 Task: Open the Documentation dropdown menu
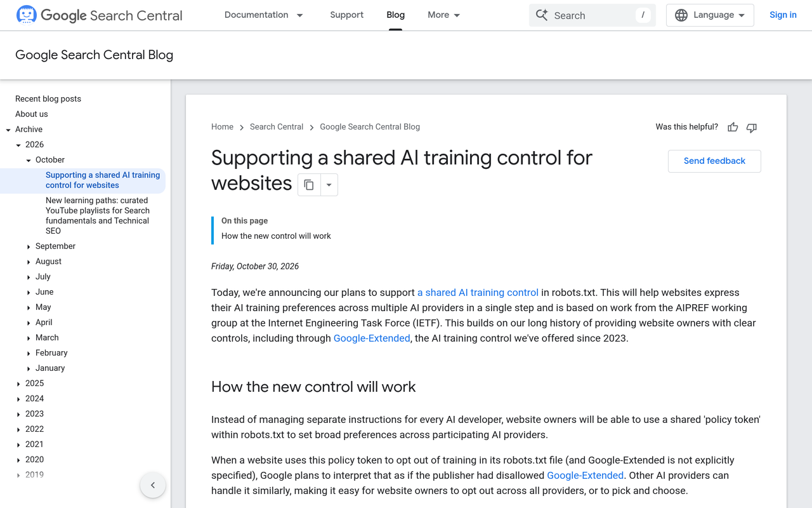(x=264, y=15)
